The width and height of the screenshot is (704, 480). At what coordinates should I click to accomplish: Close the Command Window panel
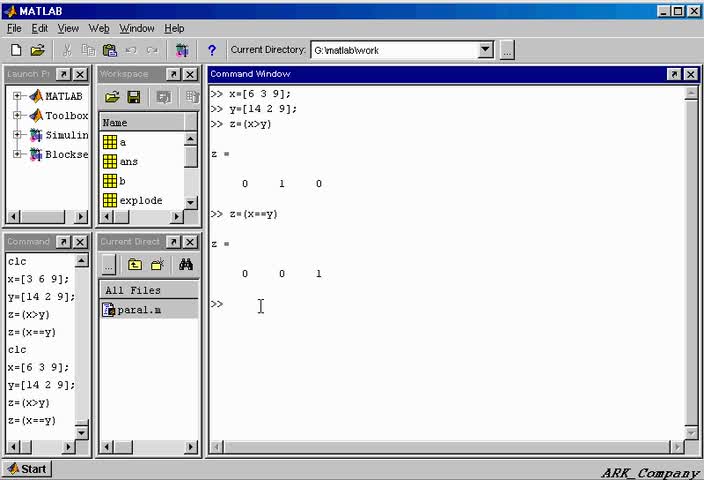pyautogui.click(x=691, y=74)
